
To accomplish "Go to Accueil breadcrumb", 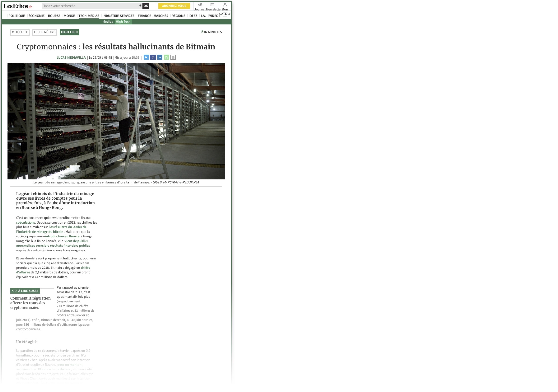I will tap(20, 32).
